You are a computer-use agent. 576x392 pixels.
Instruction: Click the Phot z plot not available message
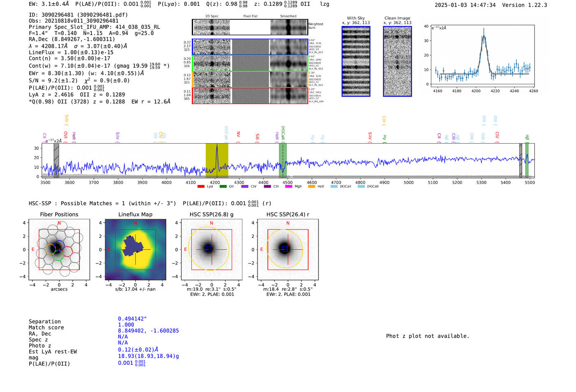point(427,336)
